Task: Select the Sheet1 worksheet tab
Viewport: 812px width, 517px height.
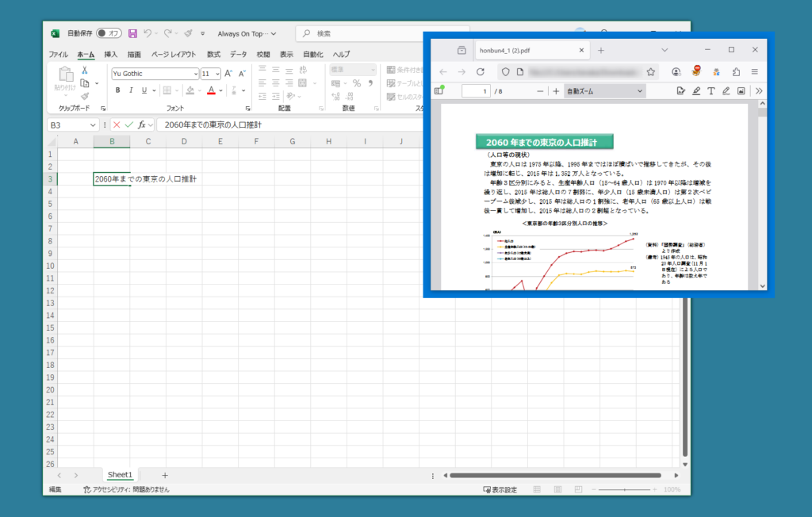Action: pos(120,474)
